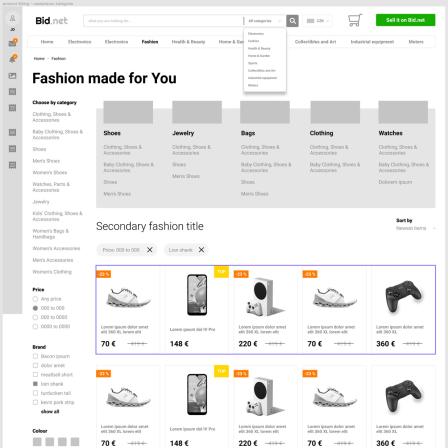
Task: Go to the Health & Beauty nav tab
Action: pos(188,42)
